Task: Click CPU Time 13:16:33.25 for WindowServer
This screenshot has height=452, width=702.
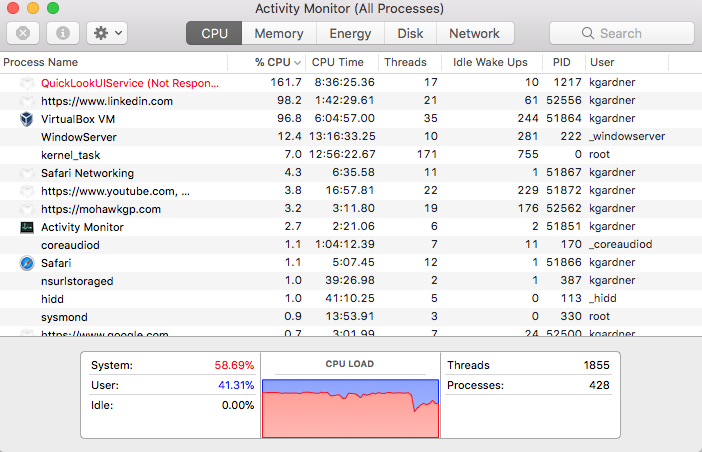Action: [342, 136]
